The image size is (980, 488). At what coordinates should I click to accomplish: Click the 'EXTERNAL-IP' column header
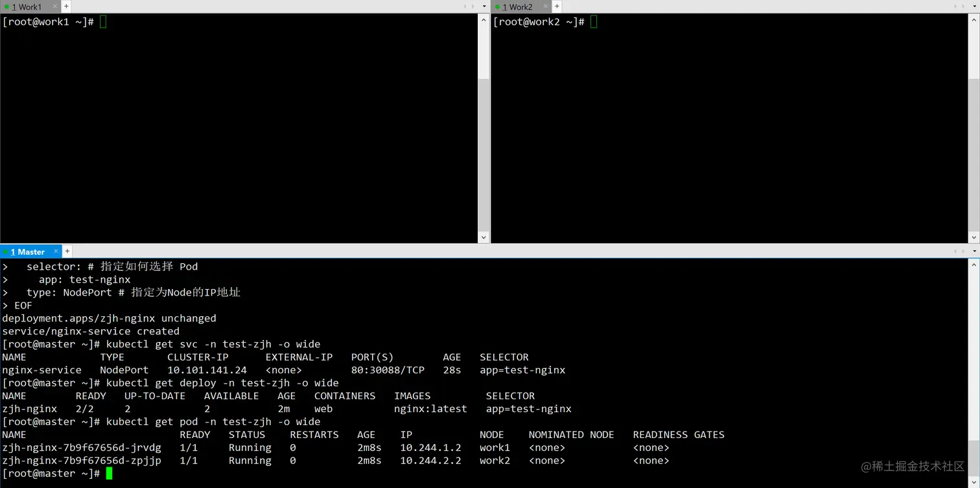(x=299, y=357)
